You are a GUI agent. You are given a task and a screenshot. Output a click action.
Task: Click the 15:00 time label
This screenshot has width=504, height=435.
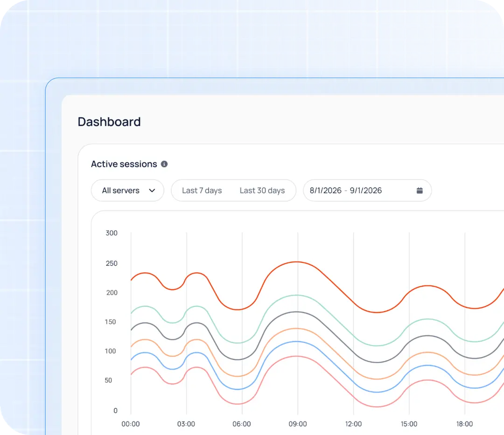409,424
